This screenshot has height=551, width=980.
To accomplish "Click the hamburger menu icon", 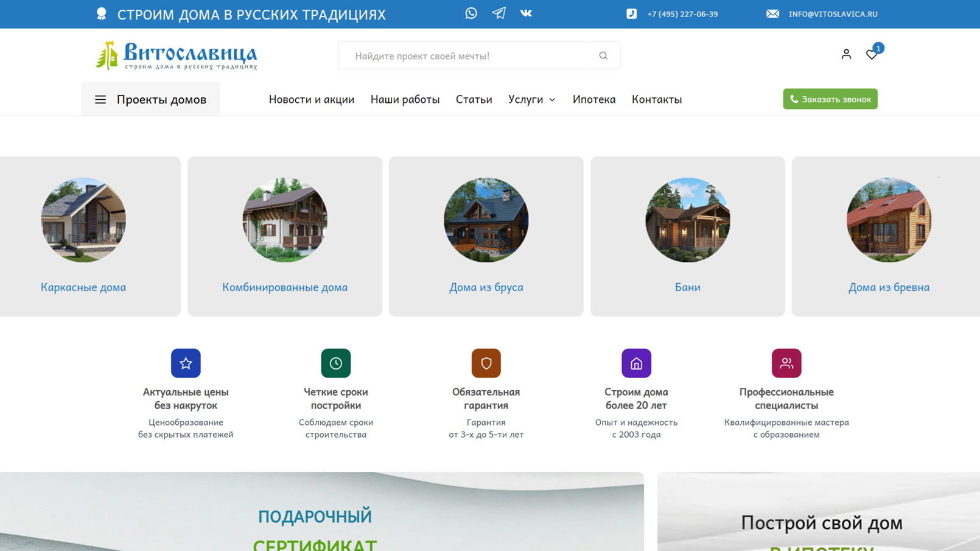I will [x=100, y=99].
